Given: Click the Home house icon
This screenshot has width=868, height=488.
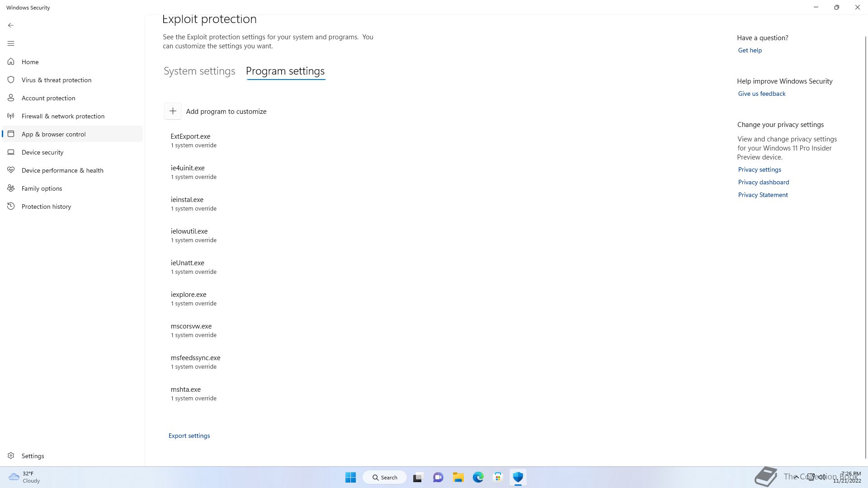Looking at the screenshot, I should (11, 61).
